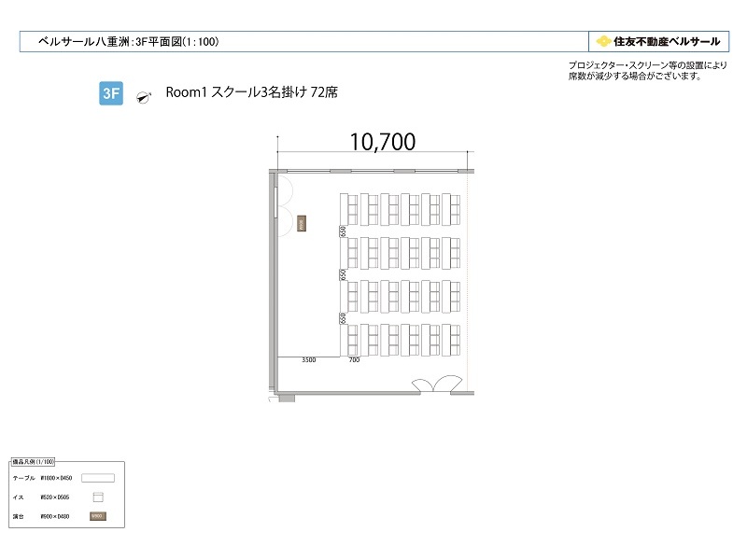Image resolution: width=747 pixels, height=560 pixels.
Task: Select the top-left desk in the seating grid
Action: [344, 209]
